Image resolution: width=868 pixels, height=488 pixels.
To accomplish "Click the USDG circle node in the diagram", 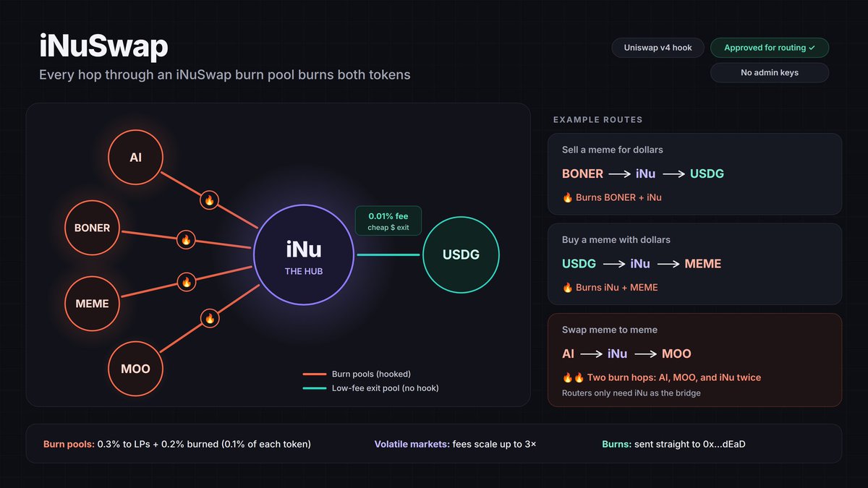I will [x=461, y=254].
